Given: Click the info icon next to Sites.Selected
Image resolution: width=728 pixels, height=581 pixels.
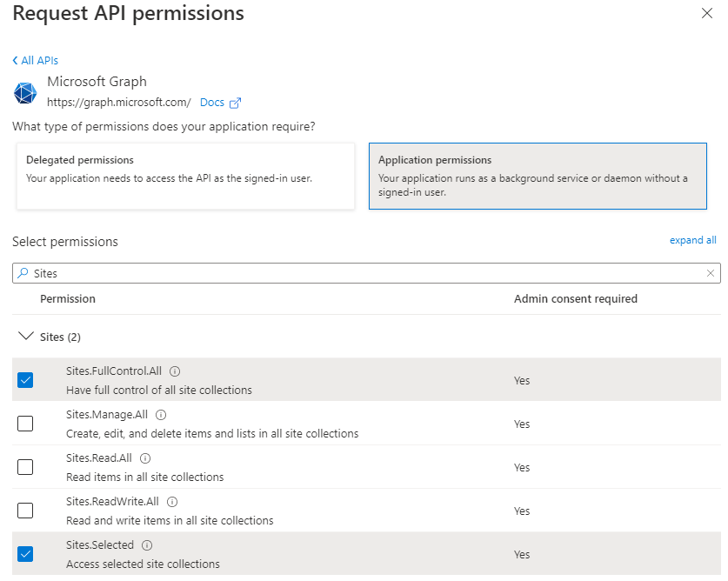Looking at the screenshot, I should coord(147,545).
